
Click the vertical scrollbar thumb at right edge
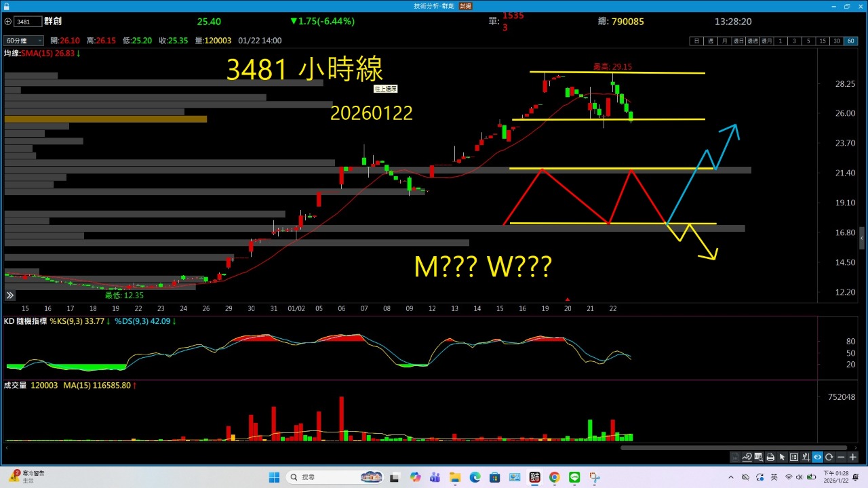pyautogui.click(x=862, y=238)
